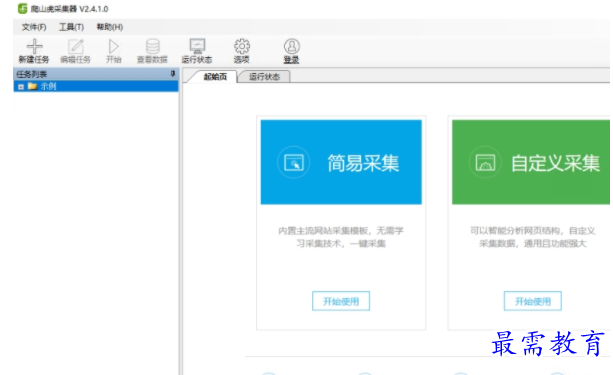This screenshot has width=613, height=375.
Task: Open 选项 gear settings icon
Action: point(242,46)
